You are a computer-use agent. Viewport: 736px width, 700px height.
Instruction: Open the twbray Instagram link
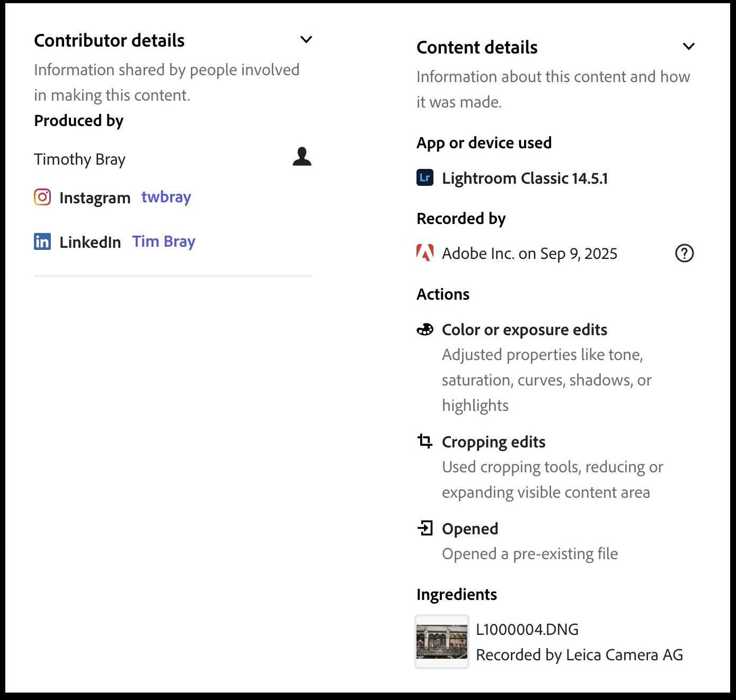coord(166,197)
